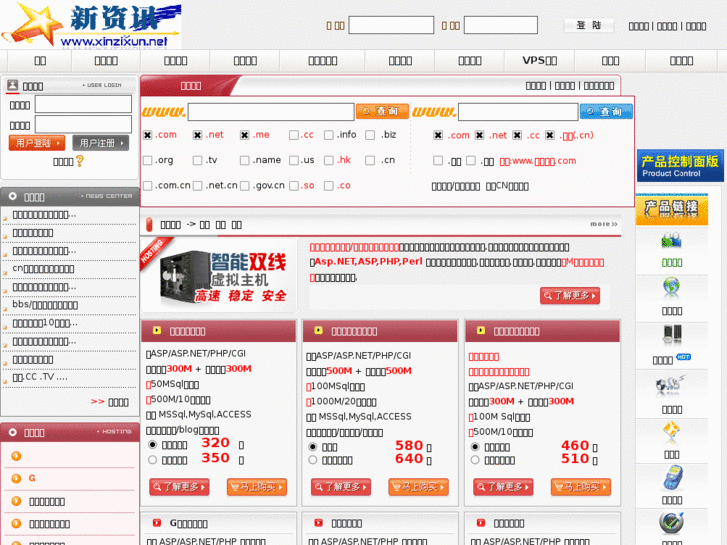
Task: Check the .gov.cn domain checkbox
Action: [244, 186]
